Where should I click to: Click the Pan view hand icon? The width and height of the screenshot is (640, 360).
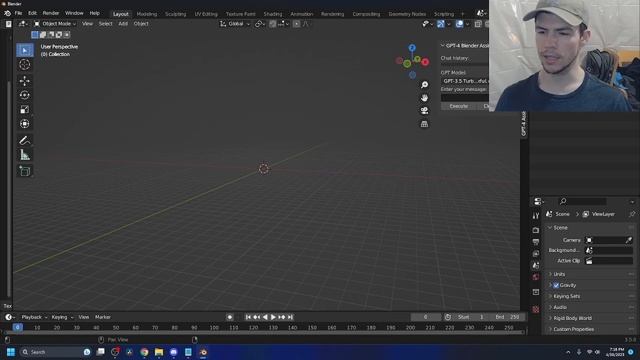[x=424, y=98]
